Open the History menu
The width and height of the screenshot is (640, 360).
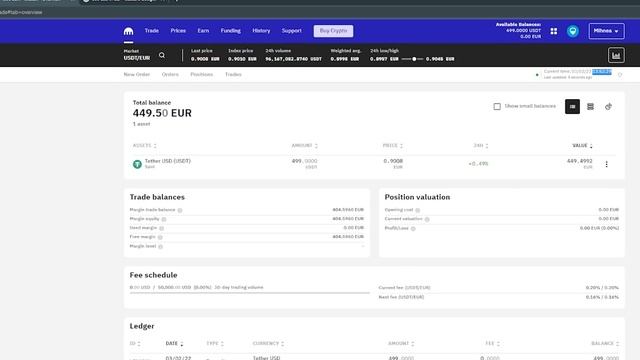261,31
